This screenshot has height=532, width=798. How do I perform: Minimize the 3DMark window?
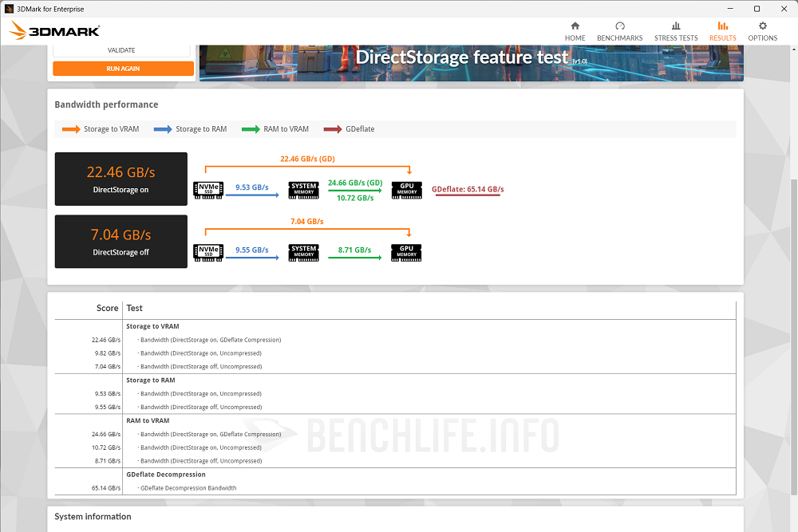(730, 9)
